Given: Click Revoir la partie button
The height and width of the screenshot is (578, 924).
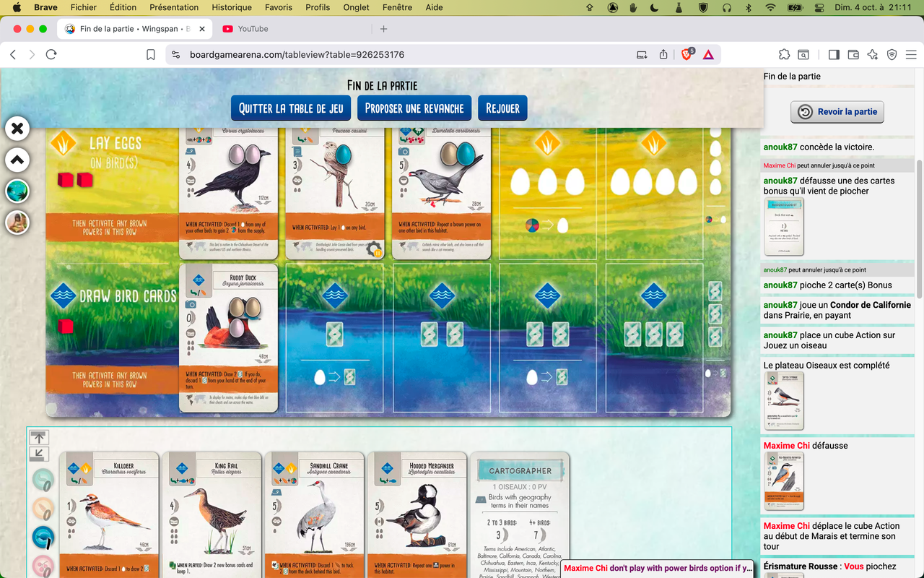Looking at the screenshot, I should pos(837,112).
